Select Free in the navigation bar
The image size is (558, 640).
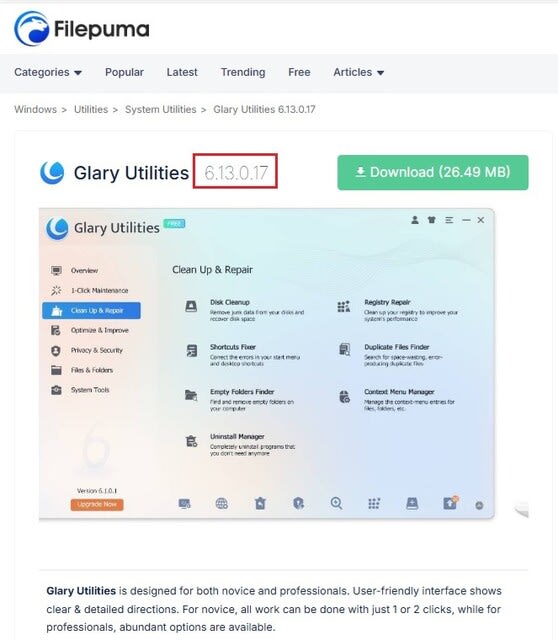point(299,72)
